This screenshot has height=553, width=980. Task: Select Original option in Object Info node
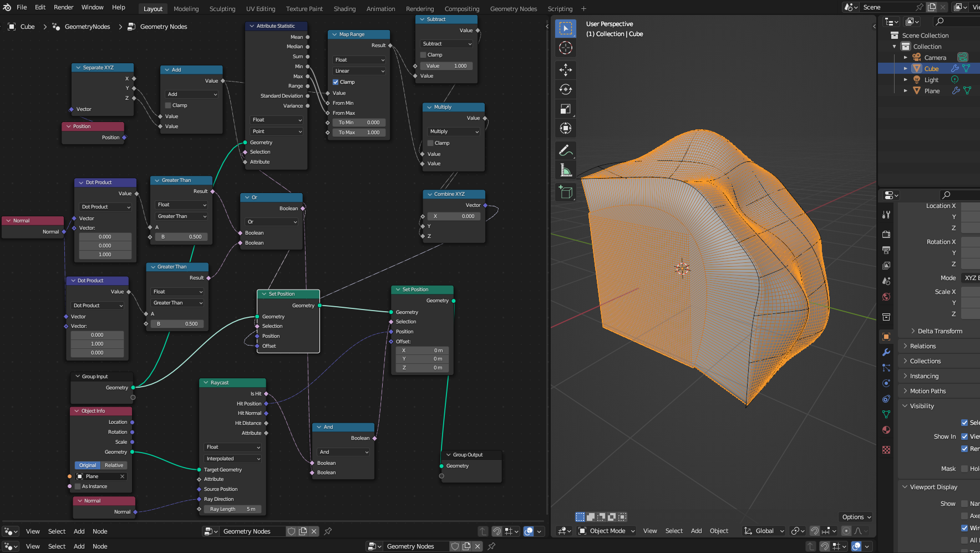[x=88, y=465]
